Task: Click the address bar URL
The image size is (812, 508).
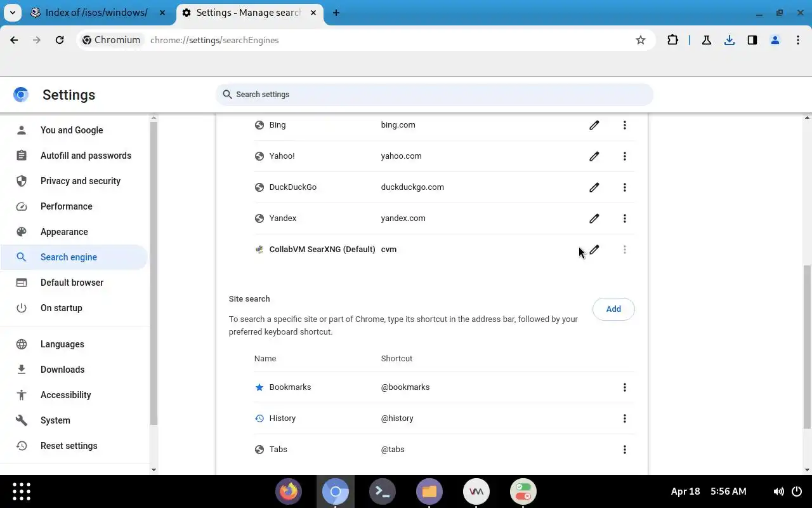Action: coord(214,40)
